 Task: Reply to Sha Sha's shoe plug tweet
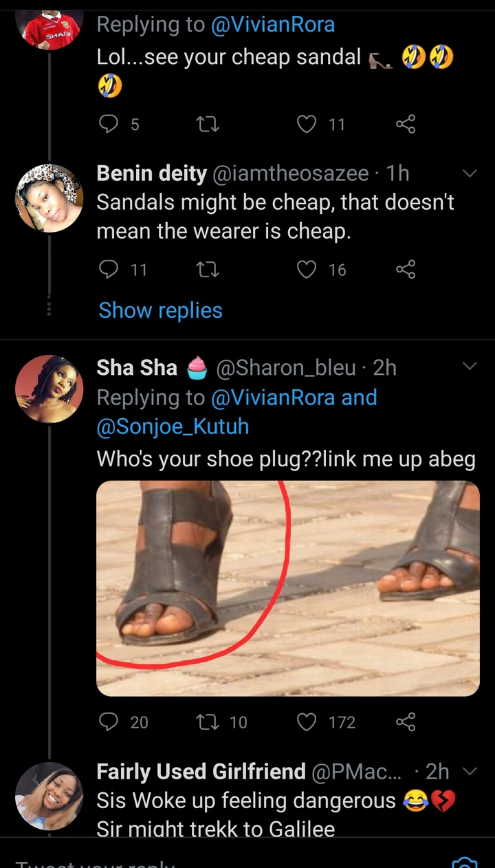(x=109, y=721)
